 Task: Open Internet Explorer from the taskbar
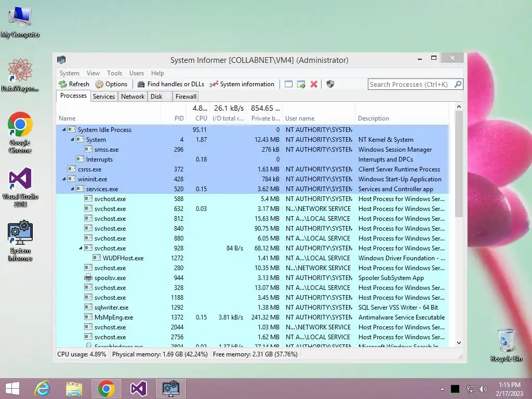43,389
